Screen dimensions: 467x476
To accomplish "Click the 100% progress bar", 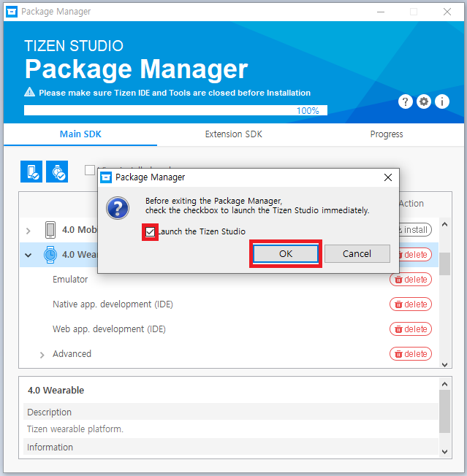I will [x=175, y=110].
